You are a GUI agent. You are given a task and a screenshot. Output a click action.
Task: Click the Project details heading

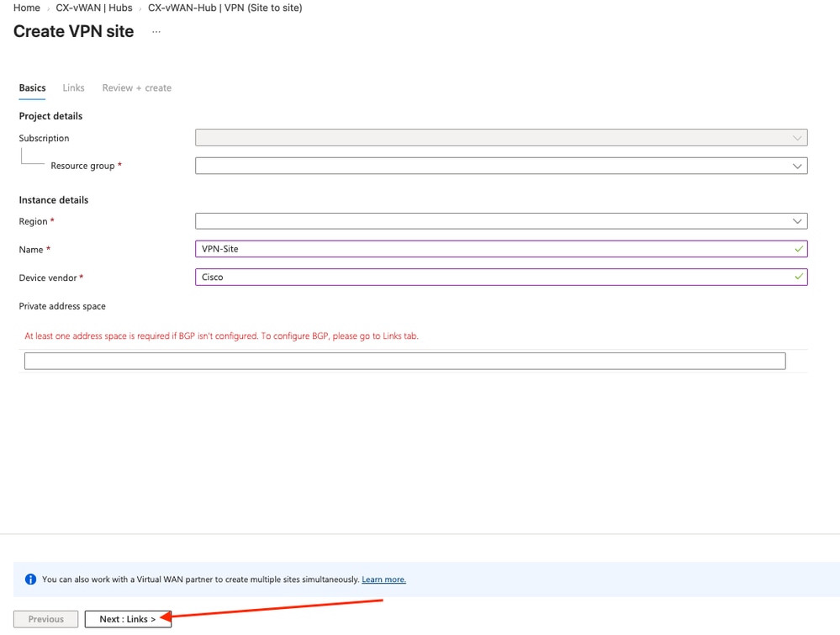pos(50,116)
